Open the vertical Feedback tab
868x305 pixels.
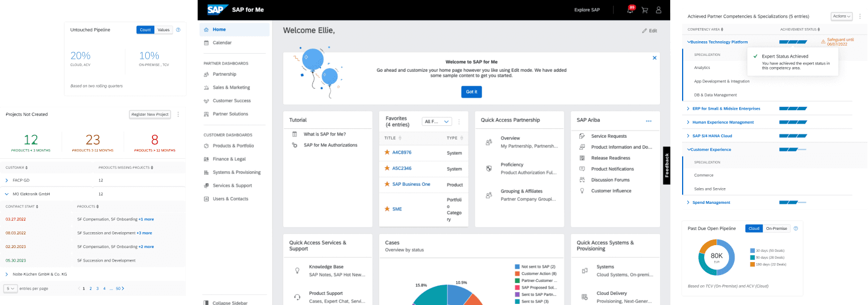tap(667, 165)
